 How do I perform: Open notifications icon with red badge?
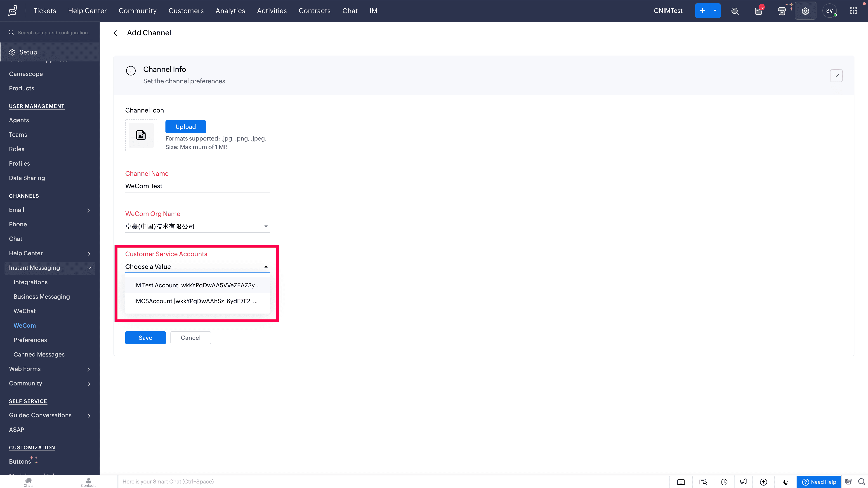(759, 11)
